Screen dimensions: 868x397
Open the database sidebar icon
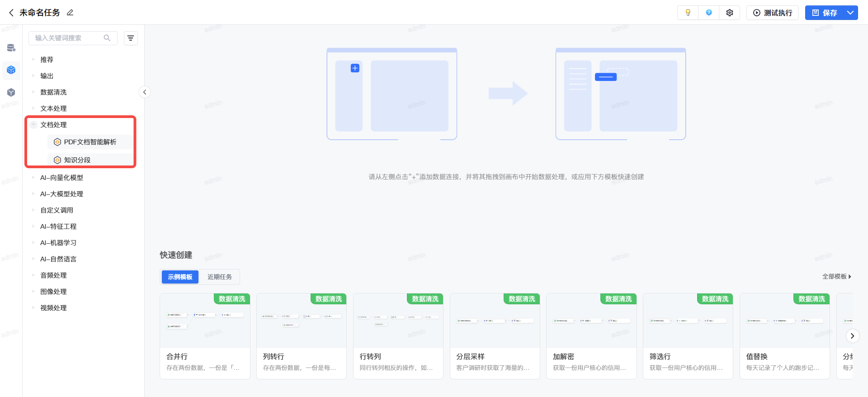[11, 48]
